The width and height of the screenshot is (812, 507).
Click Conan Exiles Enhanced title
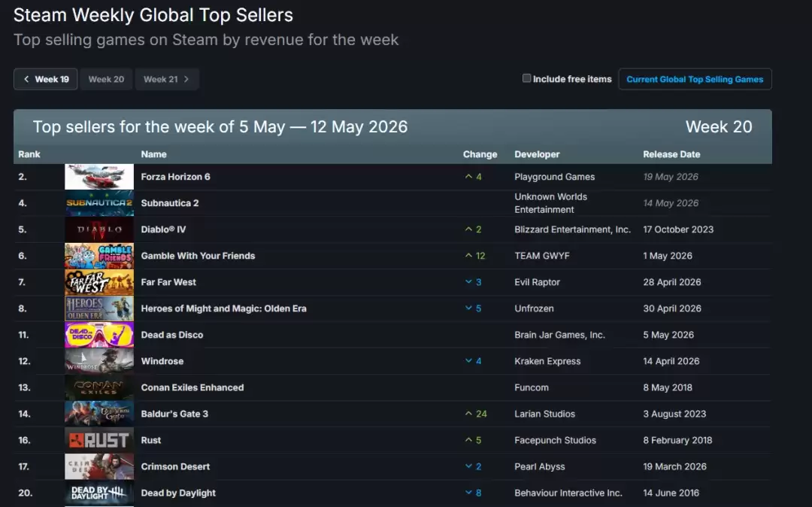click(192, 388)
